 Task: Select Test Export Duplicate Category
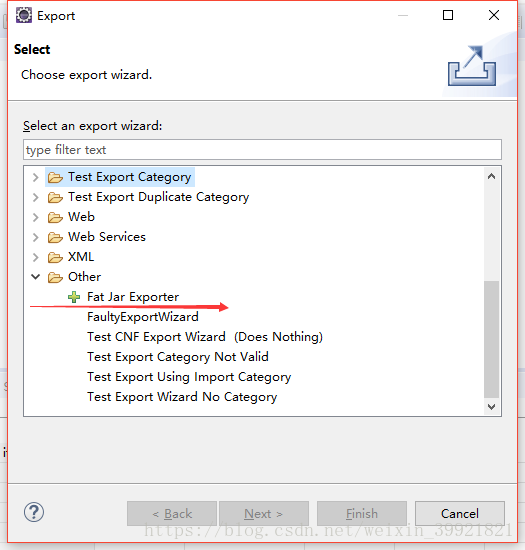159,197
